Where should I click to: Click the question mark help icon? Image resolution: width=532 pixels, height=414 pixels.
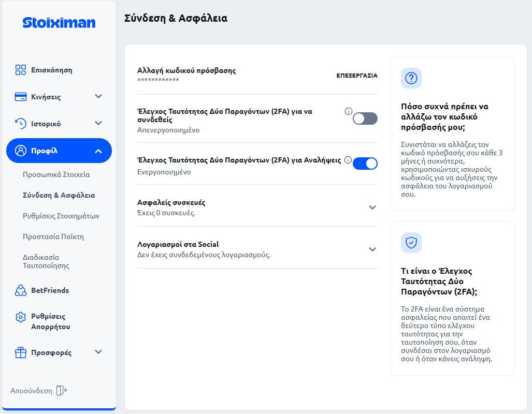tap(411, 78)
